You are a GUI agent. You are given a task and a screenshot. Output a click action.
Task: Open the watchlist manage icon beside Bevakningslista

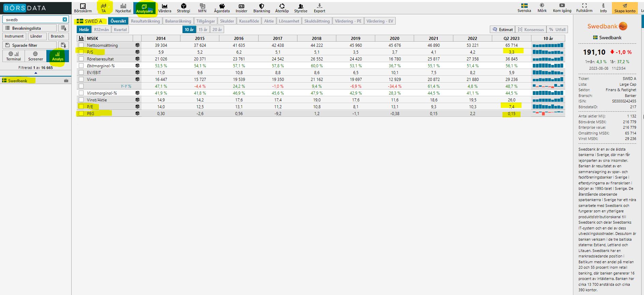(63, 28)
